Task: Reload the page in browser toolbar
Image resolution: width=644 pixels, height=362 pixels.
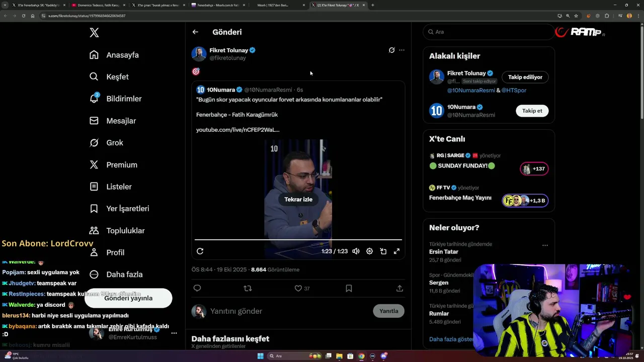Action: pos(23,16)
